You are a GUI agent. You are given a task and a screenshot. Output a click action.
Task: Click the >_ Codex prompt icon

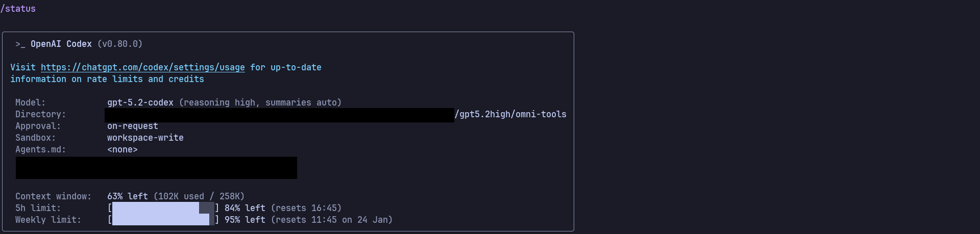(20, 44)
